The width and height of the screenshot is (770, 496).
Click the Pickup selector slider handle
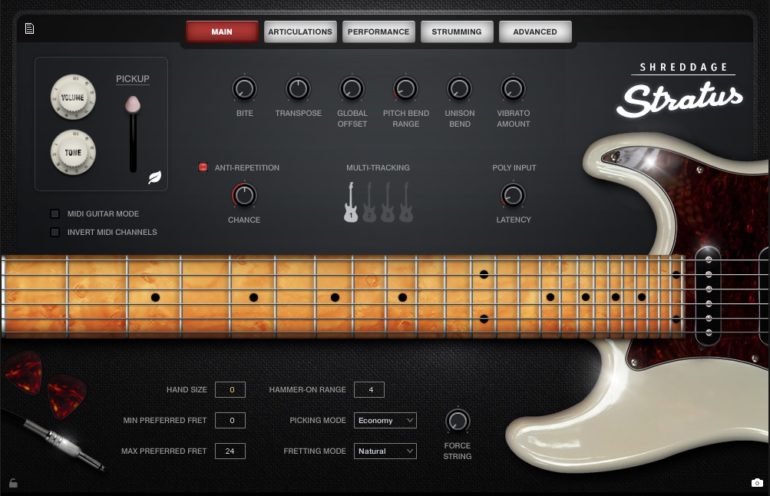[x=131, y=104]
